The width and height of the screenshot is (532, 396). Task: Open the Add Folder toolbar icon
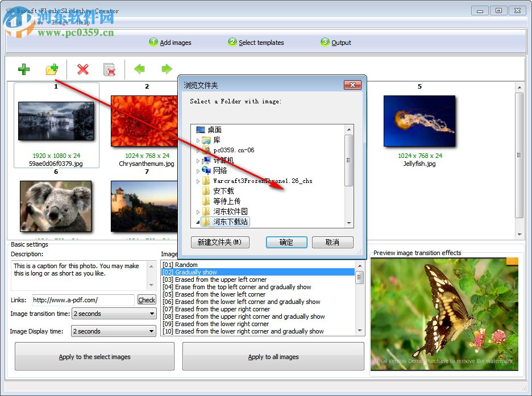[52, 69]
